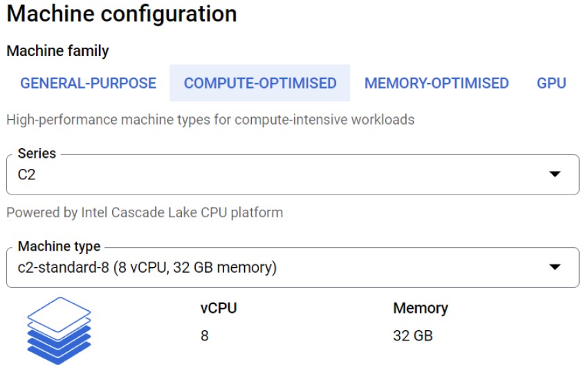Screen dimensions: 588x380
Task: Click the Machine type field label
Action: [59, 246]
